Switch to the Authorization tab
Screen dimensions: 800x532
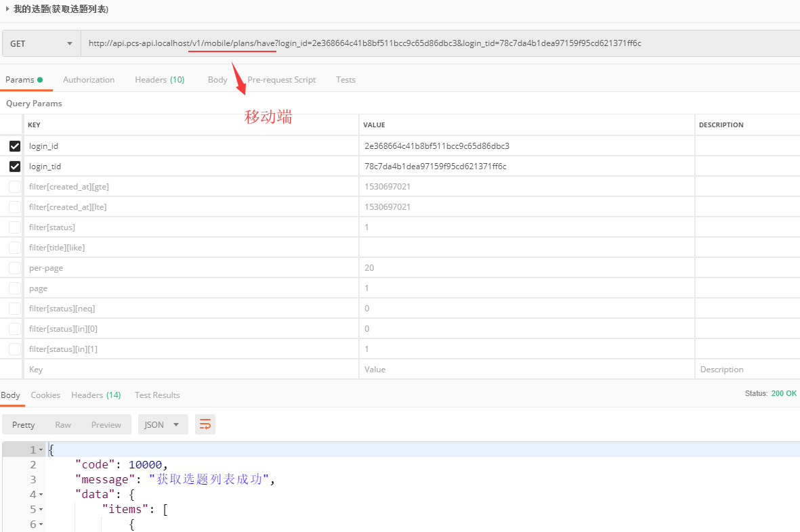click(89, 80)
